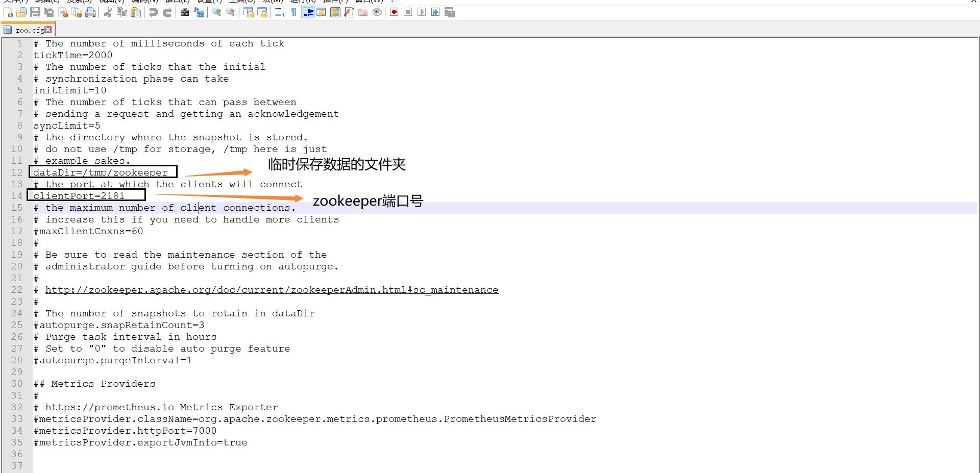This screenshot has height=473, width=980.
Task: Save the file with the floppy icon
Action: point(35,12)
